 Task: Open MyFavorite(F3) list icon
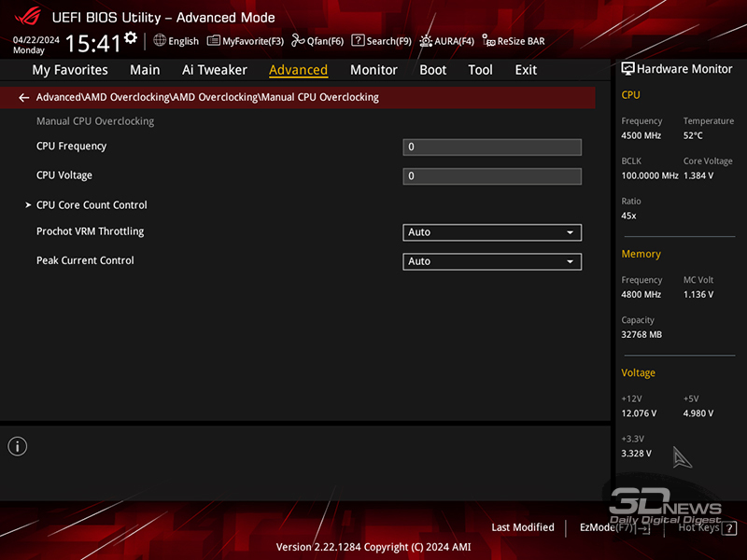pyautogui.click(x=214, y=40)
